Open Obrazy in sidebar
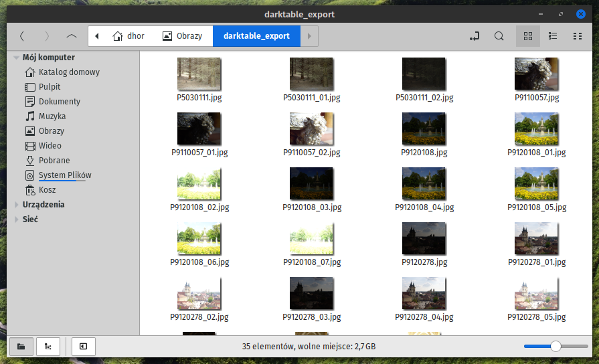 tap(52, 131)
